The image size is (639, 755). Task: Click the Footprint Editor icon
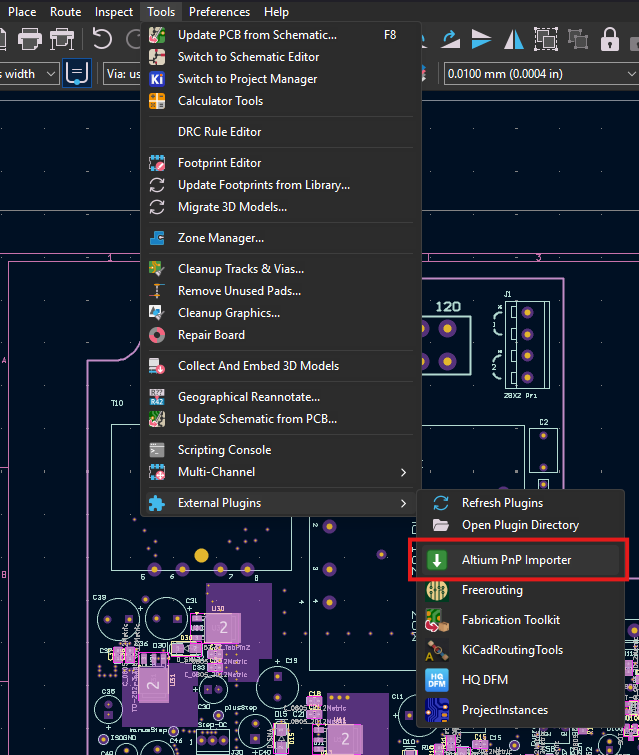click(x=157, y=163)
